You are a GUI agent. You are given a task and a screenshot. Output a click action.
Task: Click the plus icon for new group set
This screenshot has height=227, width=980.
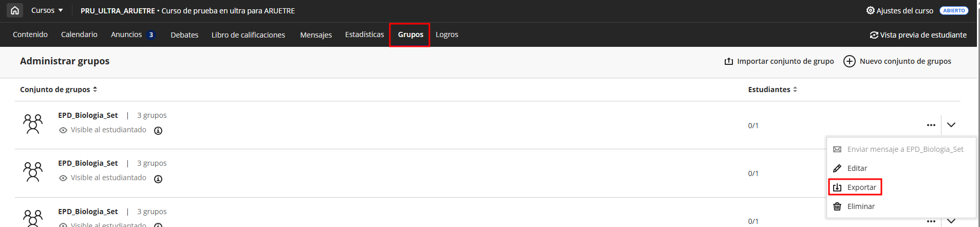tap(850, 61)
